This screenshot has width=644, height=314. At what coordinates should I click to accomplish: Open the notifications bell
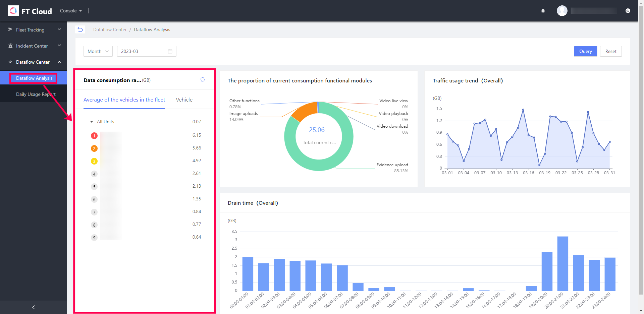point(543,11)
